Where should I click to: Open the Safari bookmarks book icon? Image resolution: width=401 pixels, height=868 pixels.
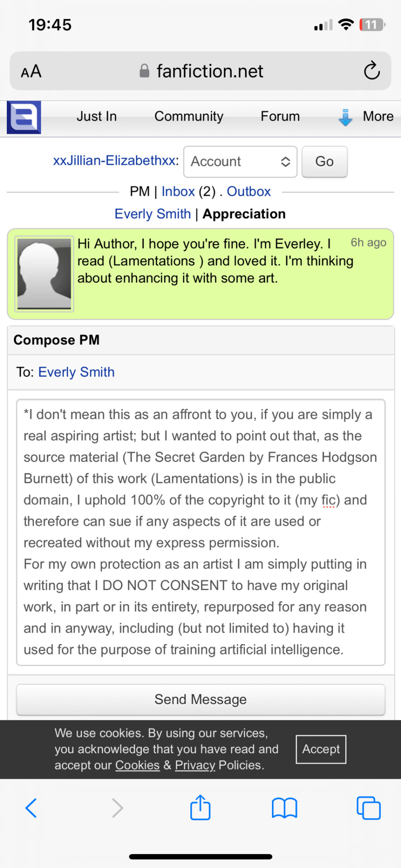(x=284, y=808)
